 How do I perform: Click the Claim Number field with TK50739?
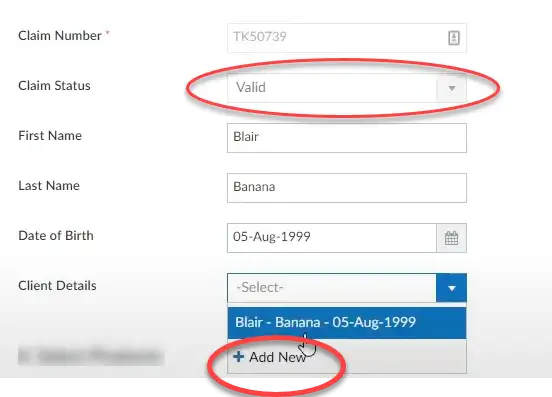click(x=347, y=38)
